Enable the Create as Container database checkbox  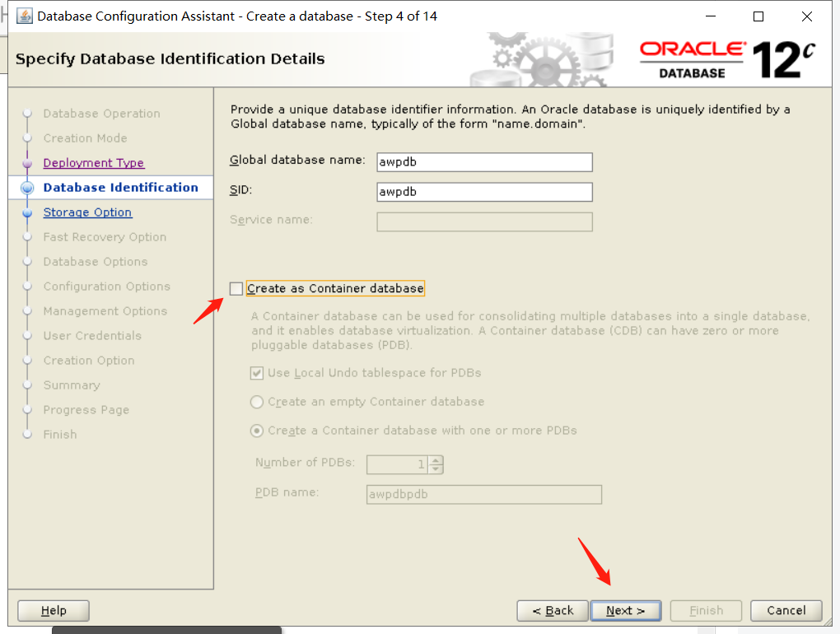(236, 288)
